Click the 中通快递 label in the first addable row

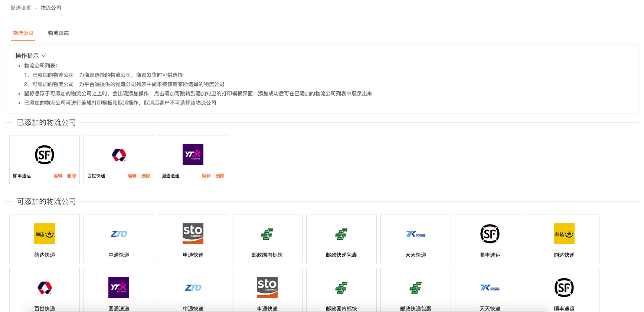[x=119, y=255]
